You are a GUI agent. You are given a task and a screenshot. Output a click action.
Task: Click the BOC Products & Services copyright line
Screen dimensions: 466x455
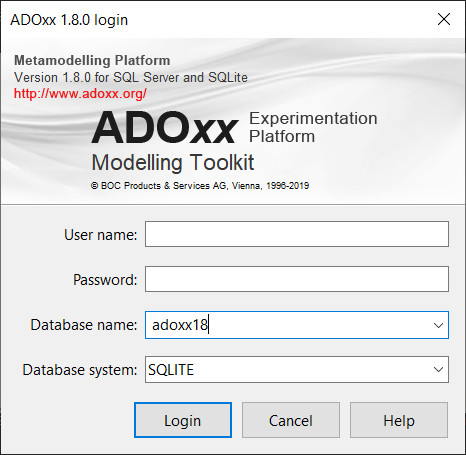(200, 186)
